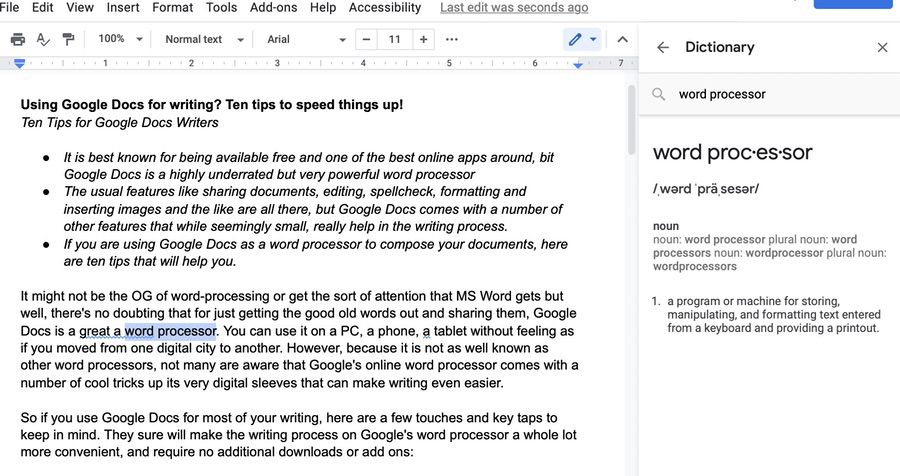Open the Edit menu
The height and width of the screenshot is (476, 900).
42,7
